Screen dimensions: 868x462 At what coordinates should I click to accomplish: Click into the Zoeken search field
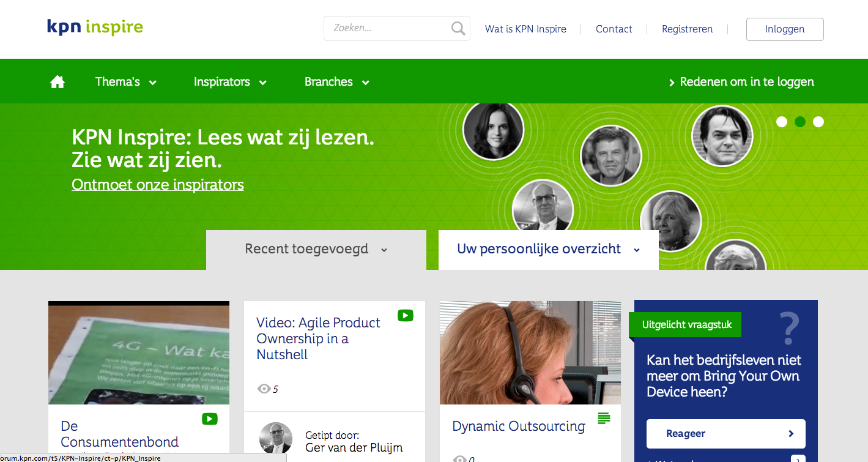[388, 28]
